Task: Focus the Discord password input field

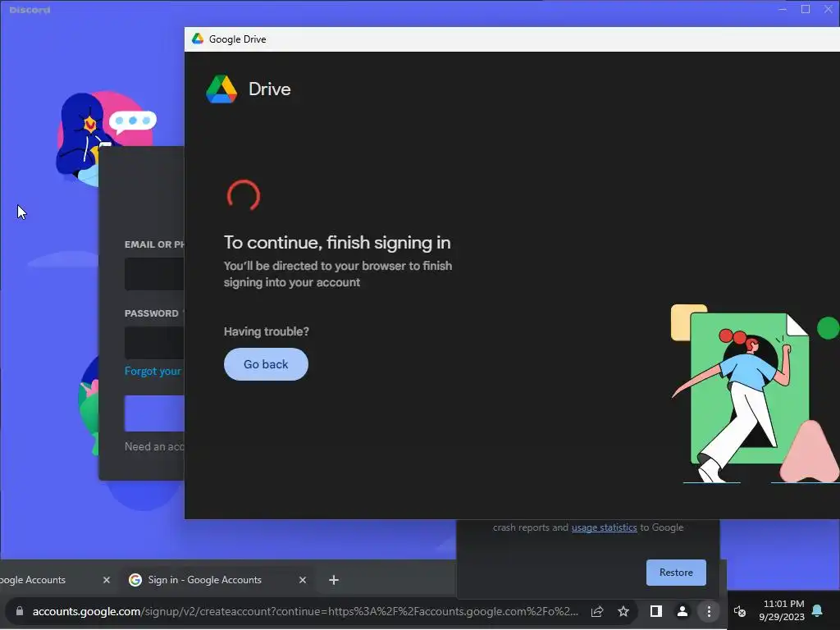Action: tap(154, 343)
